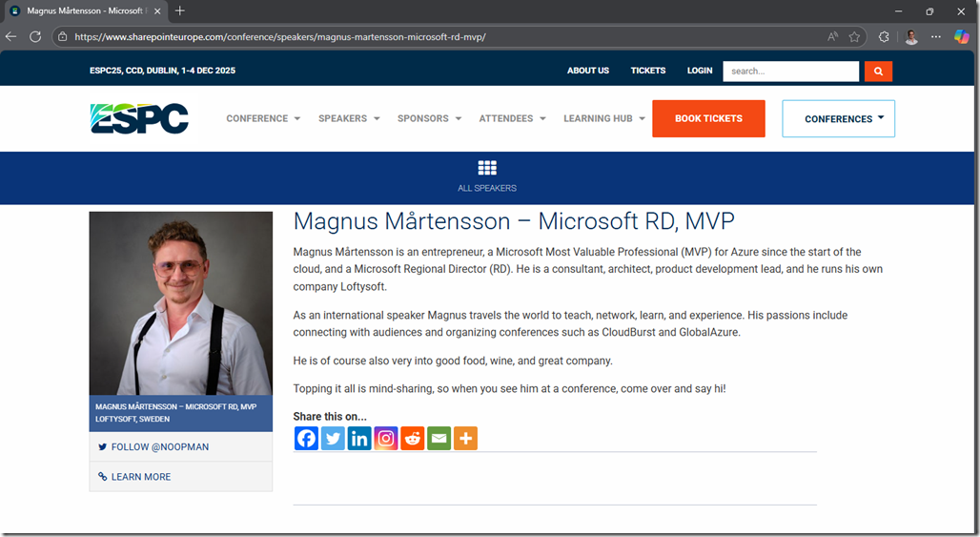Click browser back arrow
980x537 pixels.
(11, 37)
